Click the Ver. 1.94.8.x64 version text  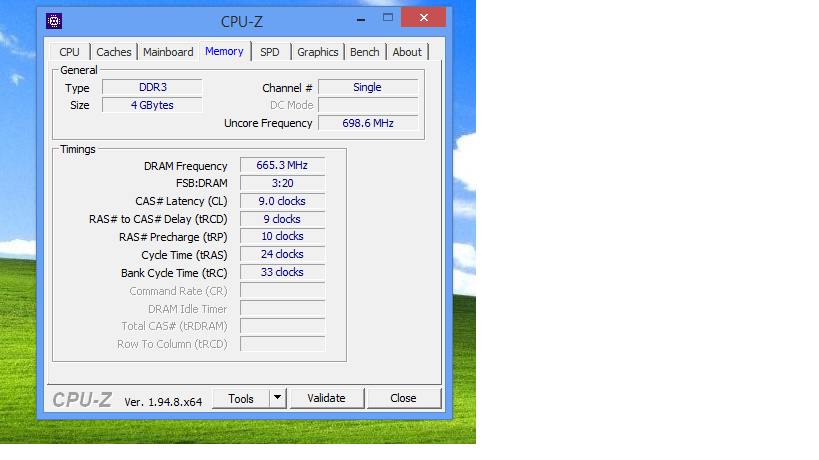pyautogui.click(x=163, y=402)
